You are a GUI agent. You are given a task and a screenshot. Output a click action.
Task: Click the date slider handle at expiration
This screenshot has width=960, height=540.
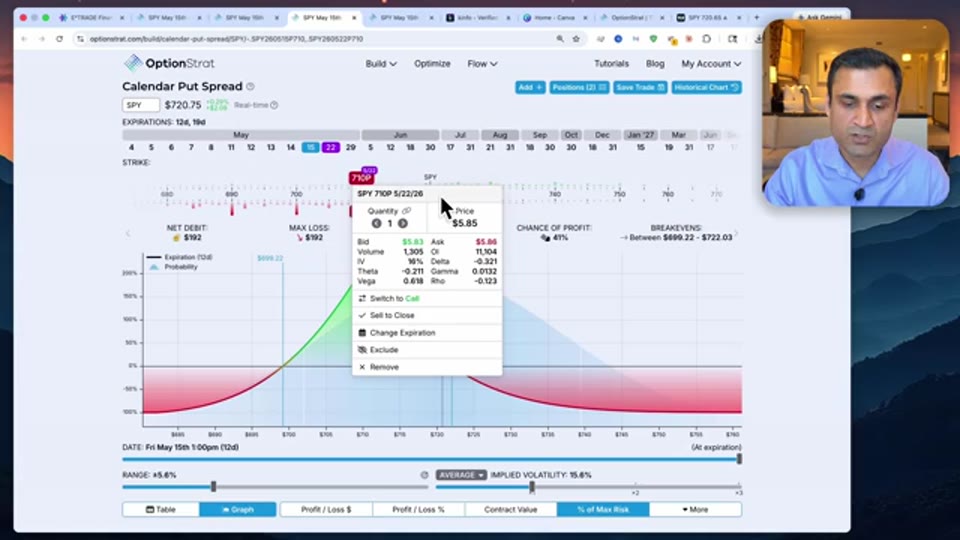click(739, 459)
